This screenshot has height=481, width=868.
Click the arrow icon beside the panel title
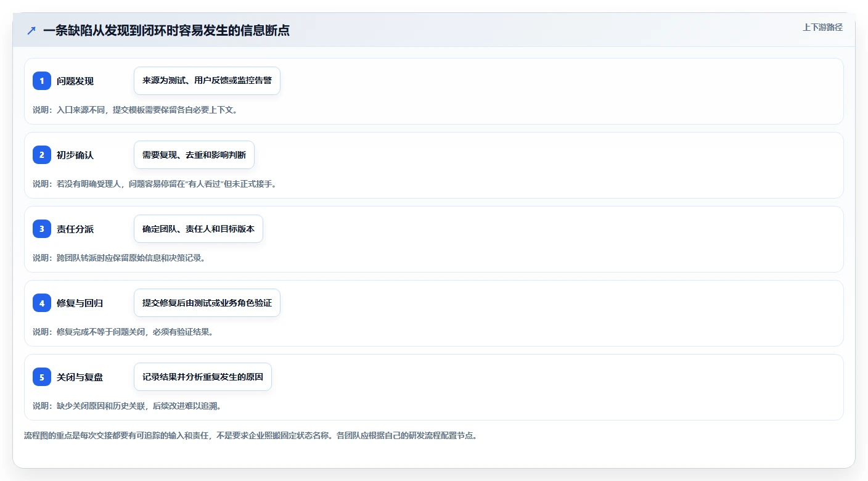click(31, 30)
